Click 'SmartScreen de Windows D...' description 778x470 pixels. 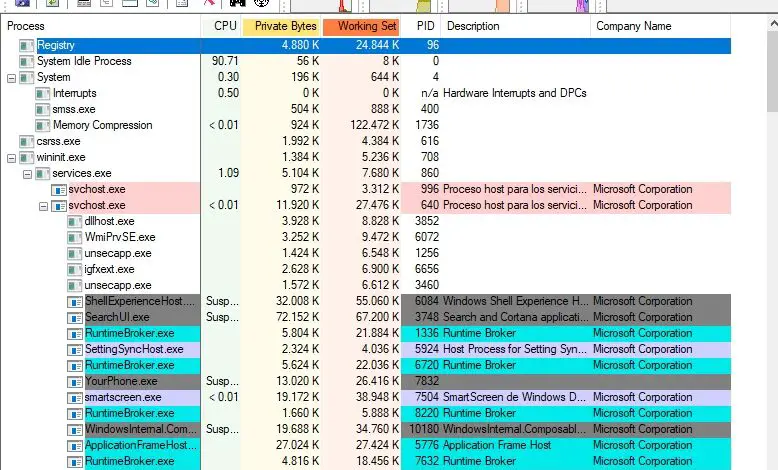pyautogui.click(x=515, y=398)
